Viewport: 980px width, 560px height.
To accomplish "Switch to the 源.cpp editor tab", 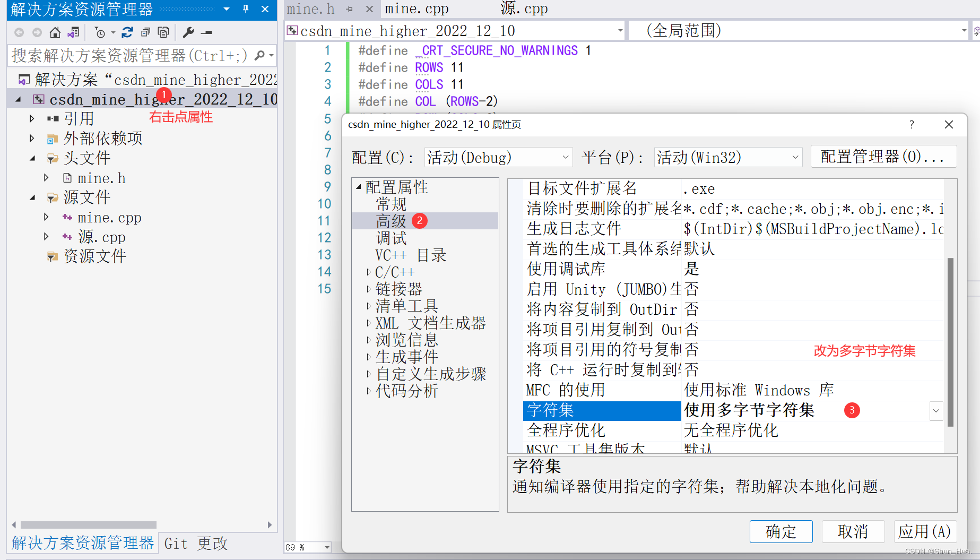I will pyautogui.click(x=524, y=9).
